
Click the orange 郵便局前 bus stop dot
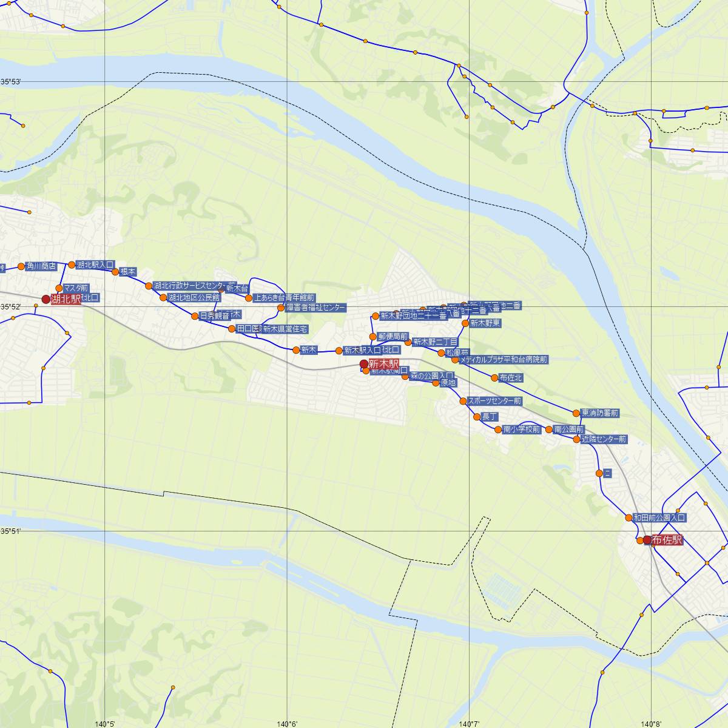372,337
